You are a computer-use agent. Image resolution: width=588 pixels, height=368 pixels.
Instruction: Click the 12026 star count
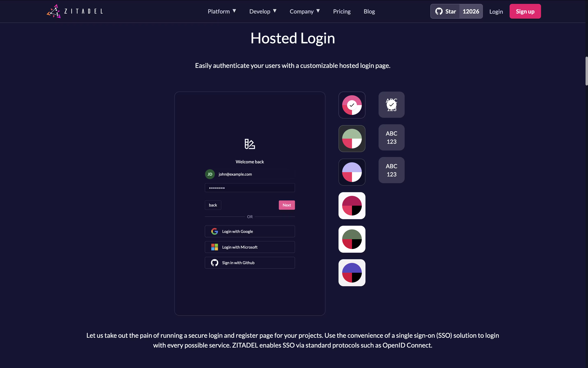[x=471, y=11]
